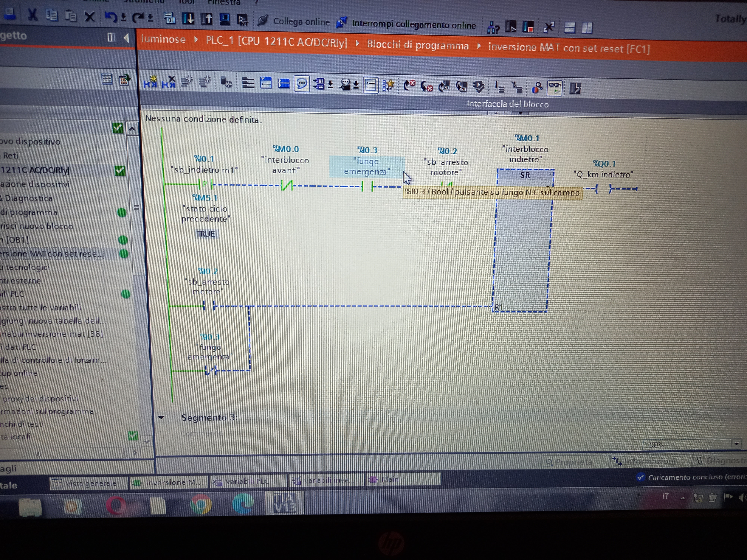Viewport: 747px width, 560px height.
Task: Stop CPU icon with red square
Action: [x=528, y=27]
